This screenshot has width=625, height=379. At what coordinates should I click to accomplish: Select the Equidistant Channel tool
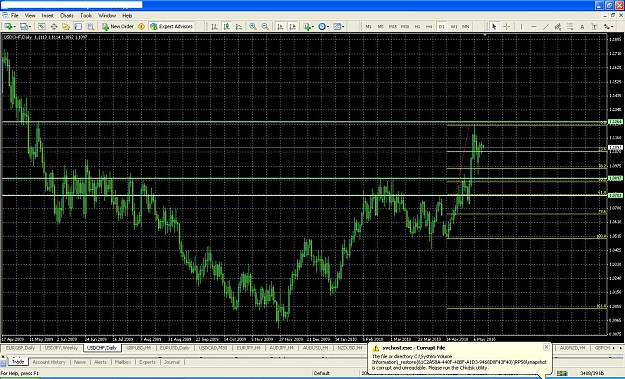coord(558,26)
